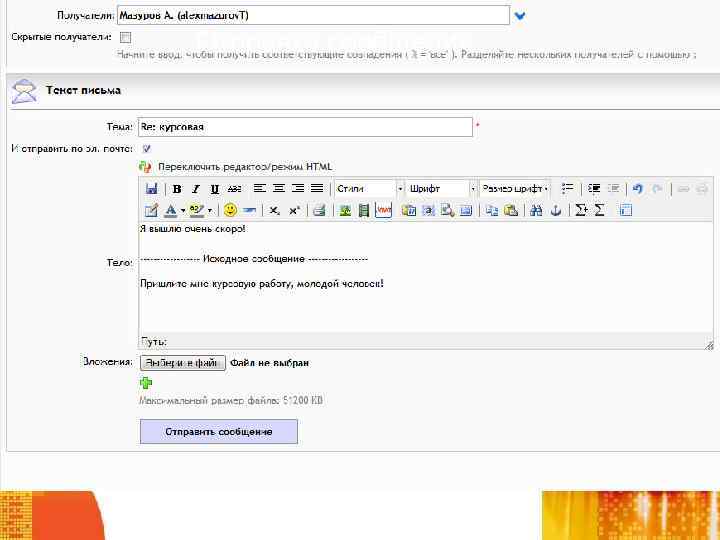Viewport: 720px width, 540px height.
Task: Align text left
Action: click(x=260, y=188)
